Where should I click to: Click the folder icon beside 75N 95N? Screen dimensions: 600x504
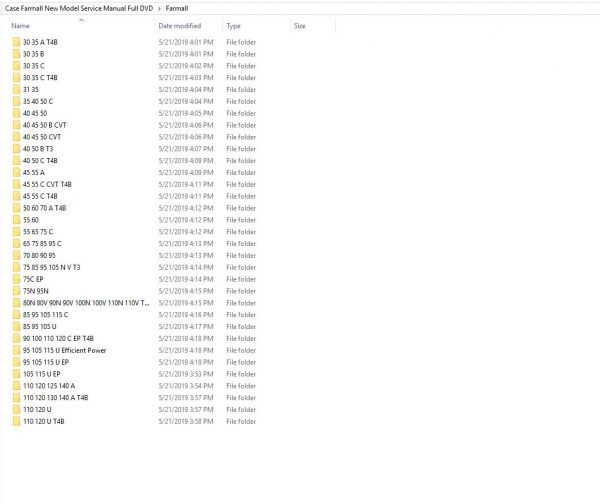tap(16, 291)
